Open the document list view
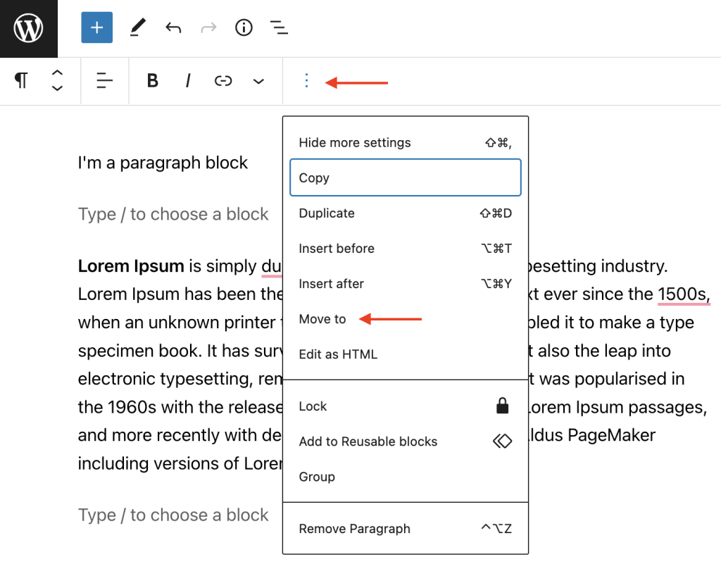The height and width of the screenshot is (588, 721). point(279,27)
